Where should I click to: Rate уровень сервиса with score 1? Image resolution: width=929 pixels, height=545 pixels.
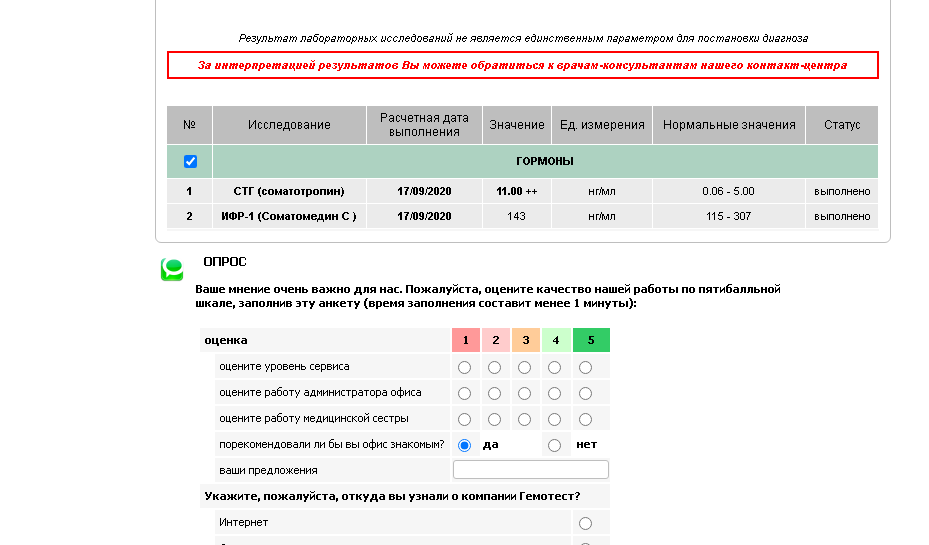point(464,367)
